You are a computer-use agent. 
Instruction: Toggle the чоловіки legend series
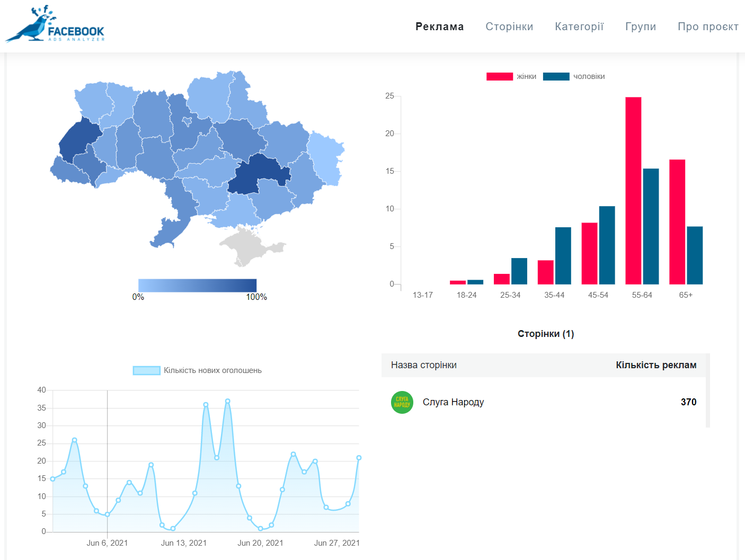pos(574,76)
